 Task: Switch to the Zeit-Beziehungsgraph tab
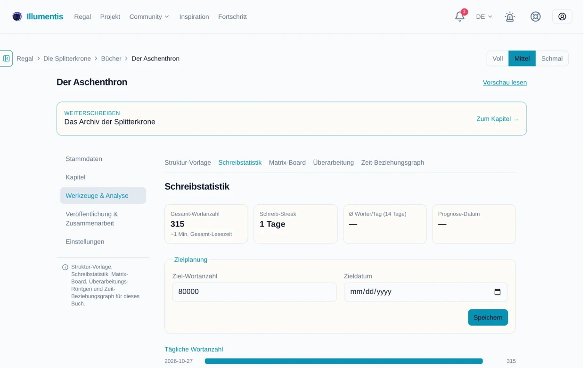pos(392,163)
